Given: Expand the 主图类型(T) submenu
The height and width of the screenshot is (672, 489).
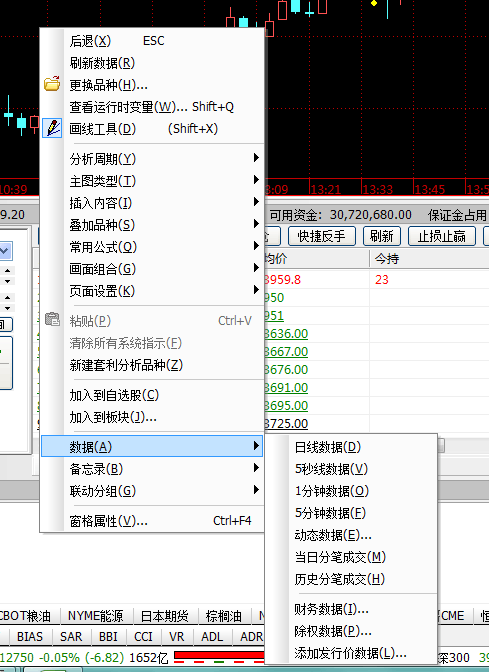Looking at the screenshot, I should click(x=152, y=181).
